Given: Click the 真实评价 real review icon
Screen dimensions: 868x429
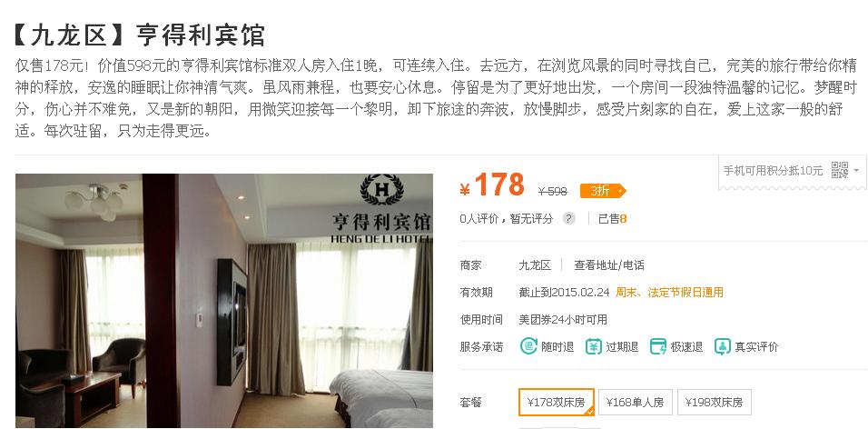Looking at the screenshot, I should (x=723, y=346).
